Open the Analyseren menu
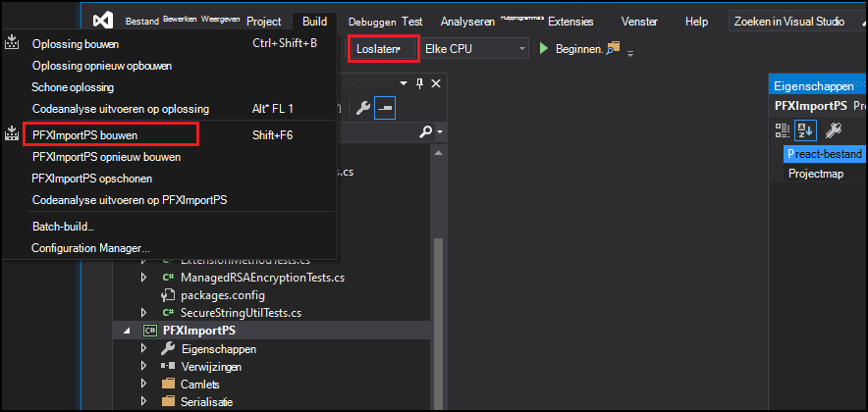 tap(467, 23)
